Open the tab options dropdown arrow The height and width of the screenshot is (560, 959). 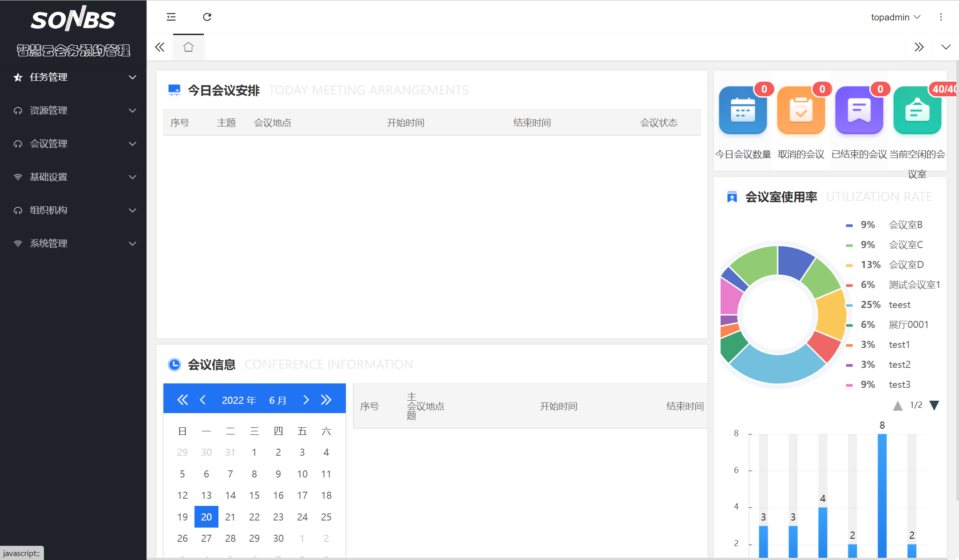(x=946, y=47)
